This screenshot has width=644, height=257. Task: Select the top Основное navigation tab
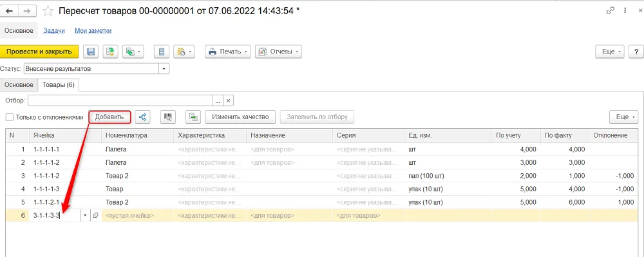click(19, 31)
